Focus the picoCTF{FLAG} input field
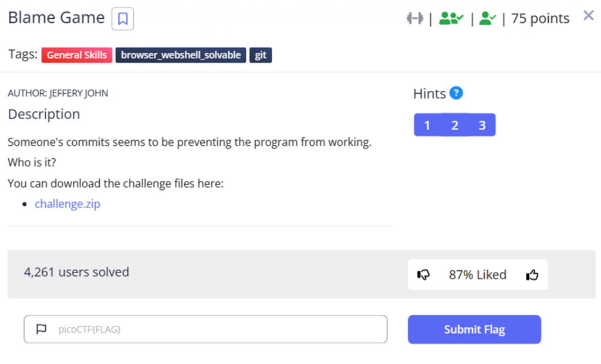 205,329
